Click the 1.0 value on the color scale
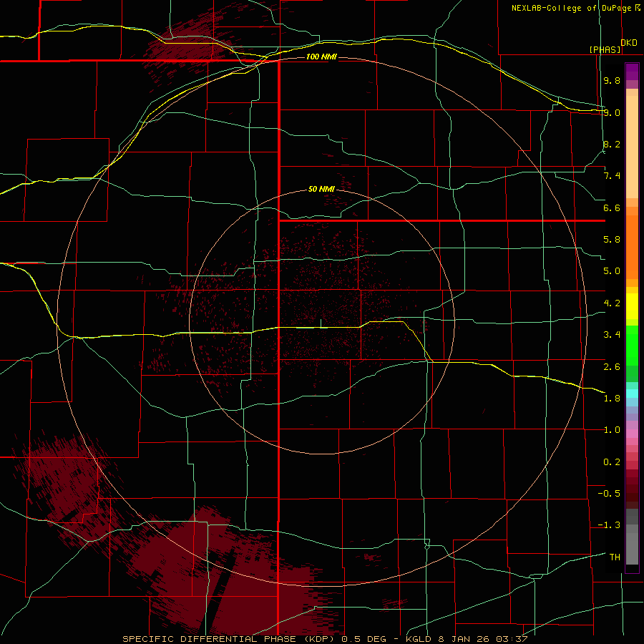The width and height of the screenshot is (644, 644). pyautogui.click(x=612, y=430)
